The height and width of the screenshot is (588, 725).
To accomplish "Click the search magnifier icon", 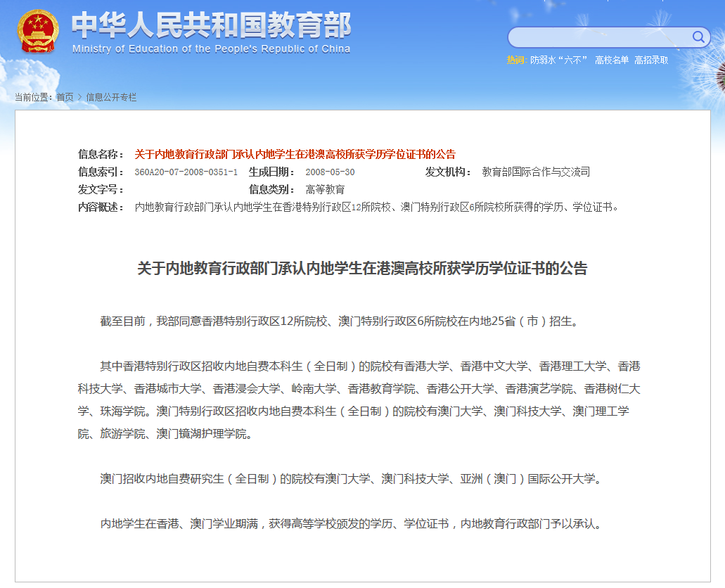I will point(697,37).
